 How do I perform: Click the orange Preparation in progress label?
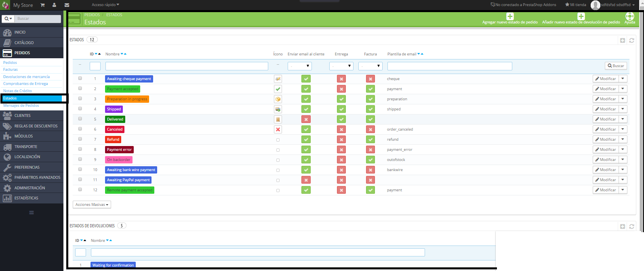tap(127, 99)
